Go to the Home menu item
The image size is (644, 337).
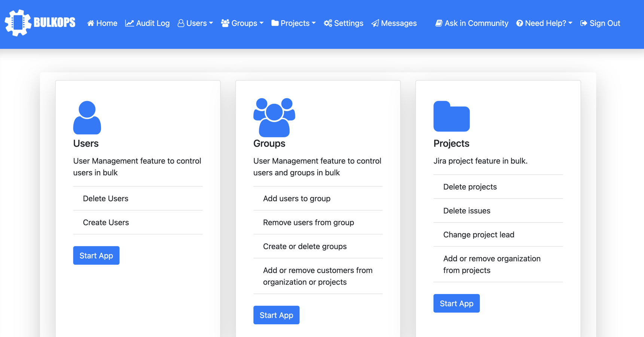(x=102, y=23)
